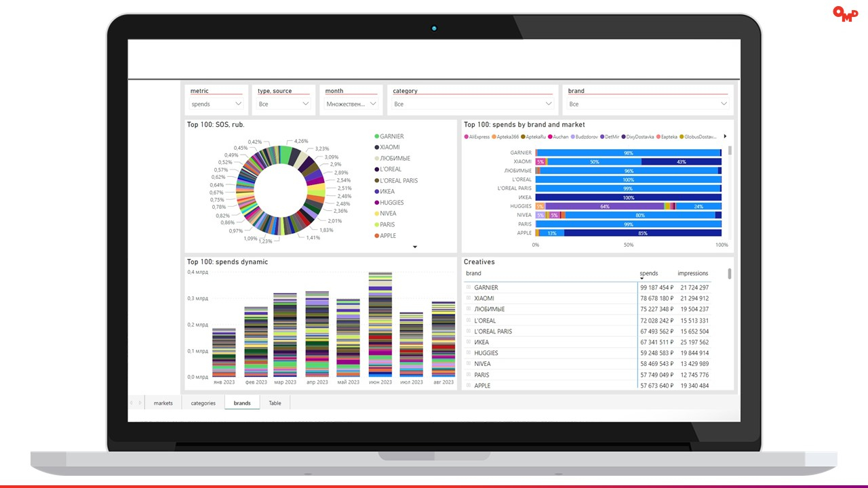Click APPLE legend swatch in donut chart

click(x=376, y=236)
